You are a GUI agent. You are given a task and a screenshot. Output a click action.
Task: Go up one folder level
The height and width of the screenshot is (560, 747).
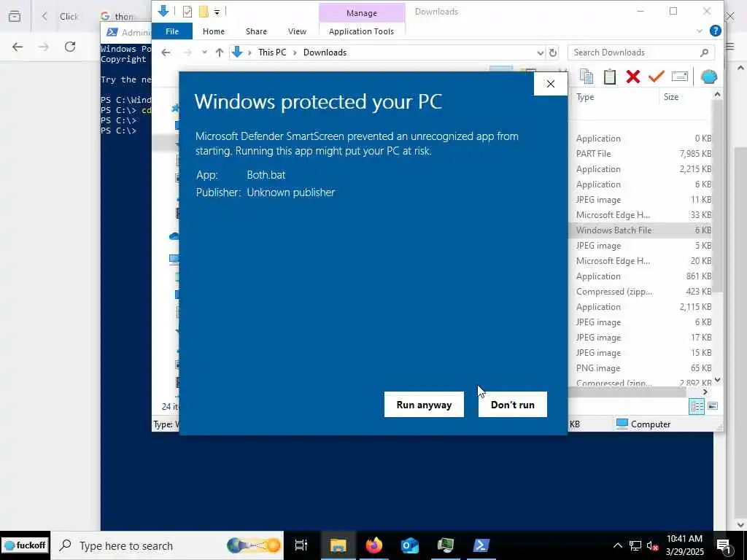tap(219, 52)
